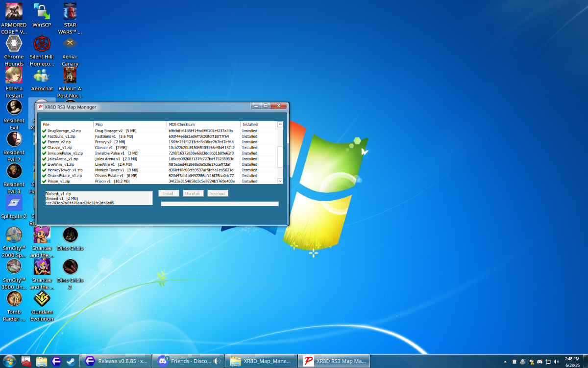Switch to the Friends - Discord taskbar window
This screenshot has height=368, width=588.
(x=188, y=361)
